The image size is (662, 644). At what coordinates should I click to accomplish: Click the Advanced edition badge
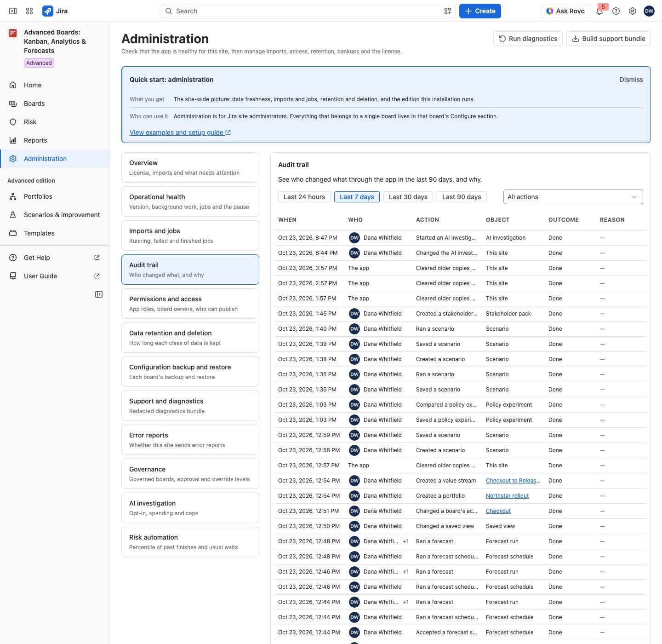(x=39, y=63)
